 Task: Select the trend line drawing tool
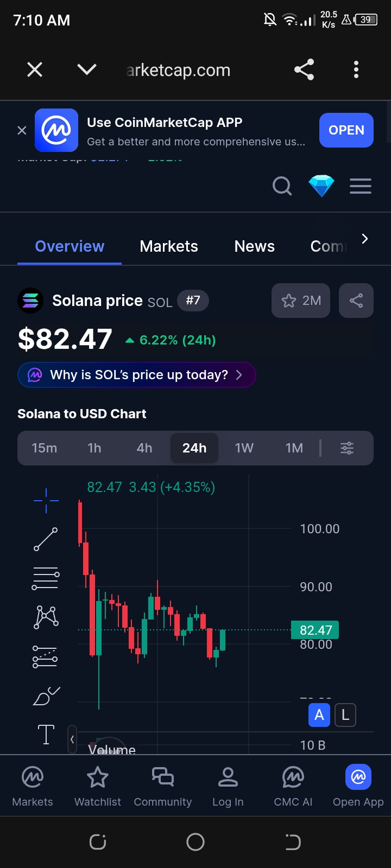click(x=46, y=539)
